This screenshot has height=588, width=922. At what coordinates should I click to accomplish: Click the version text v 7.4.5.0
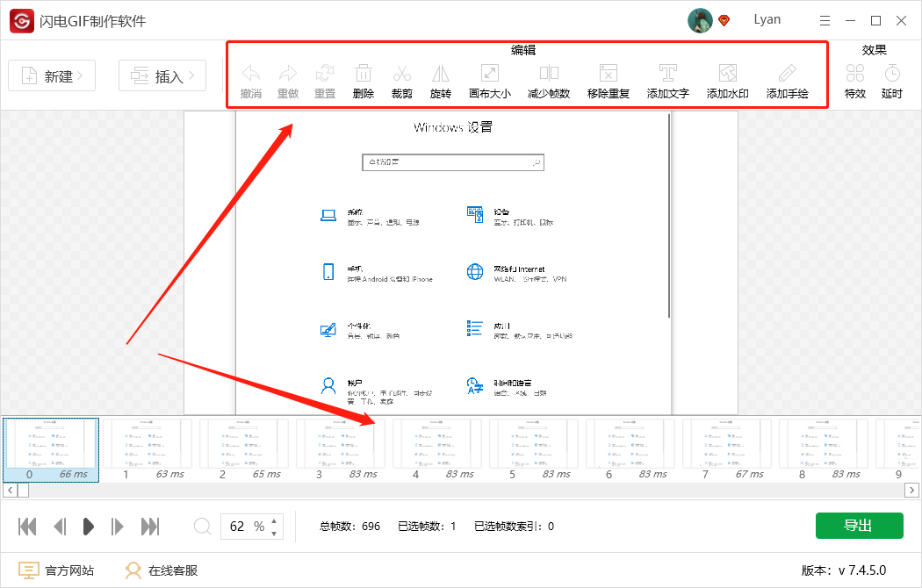coord(843,570)
